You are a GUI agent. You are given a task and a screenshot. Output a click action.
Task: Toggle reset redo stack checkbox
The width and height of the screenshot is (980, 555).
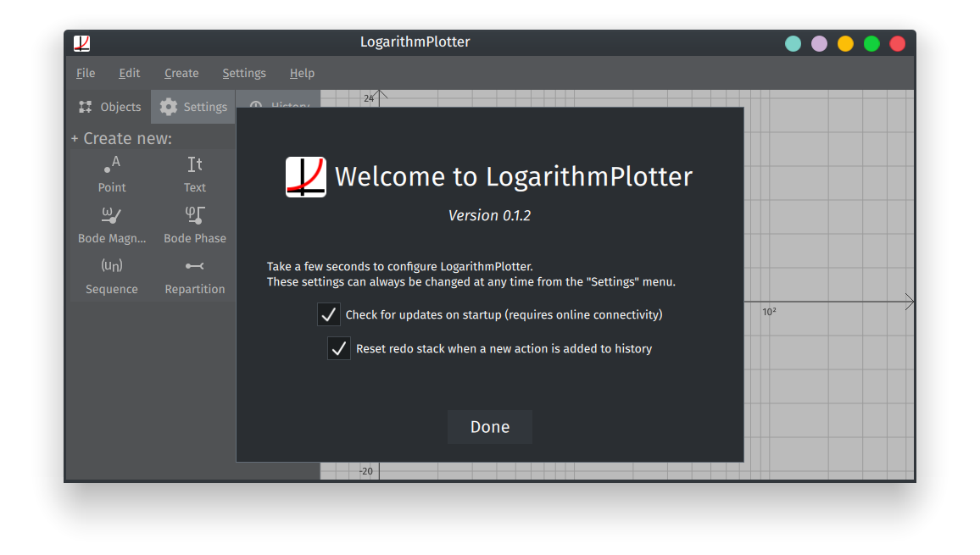[x=339, y=349]
